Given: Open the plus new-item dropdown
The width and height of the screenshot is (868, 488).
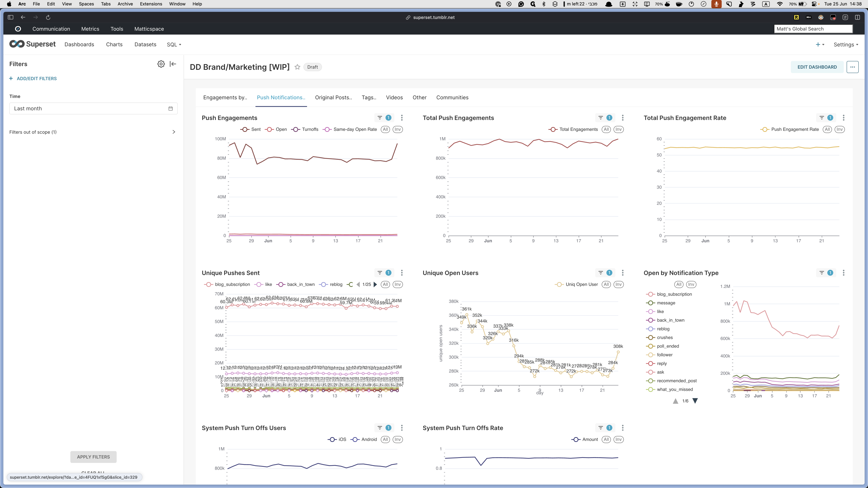Looking at the screenshot, I should click(x=820, y=44).
